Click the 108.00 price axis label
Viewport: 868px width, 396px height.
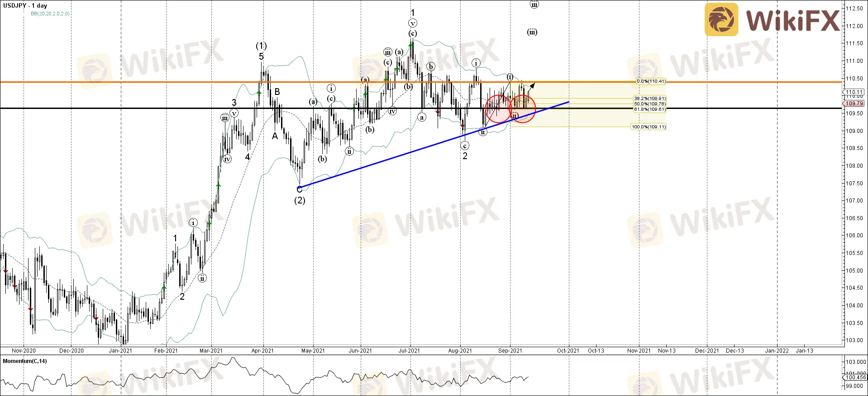[x=854, y=166]
